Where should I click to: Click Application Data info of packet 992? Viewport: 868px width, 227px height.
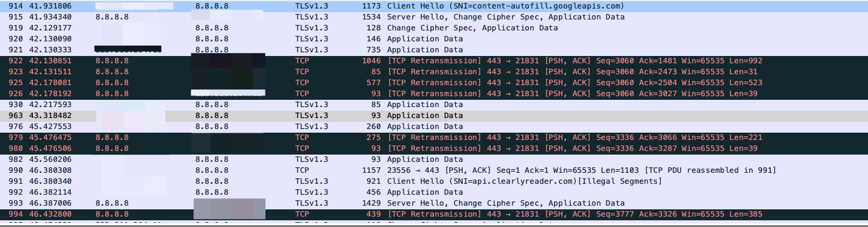tap(425, 192)
